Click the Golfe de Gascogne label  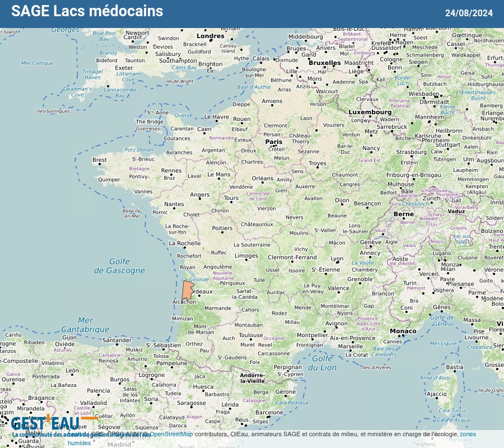click(x=119, y=266)
